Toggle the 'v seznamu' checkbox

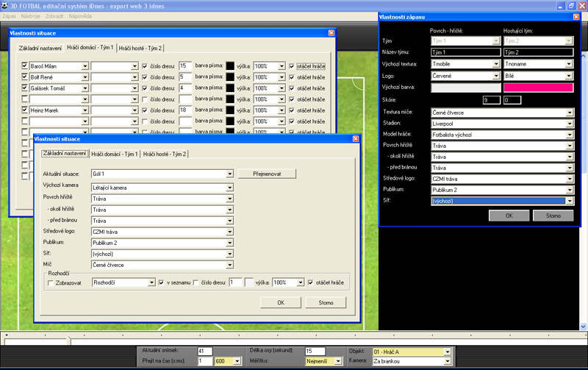tap(162, 282)
